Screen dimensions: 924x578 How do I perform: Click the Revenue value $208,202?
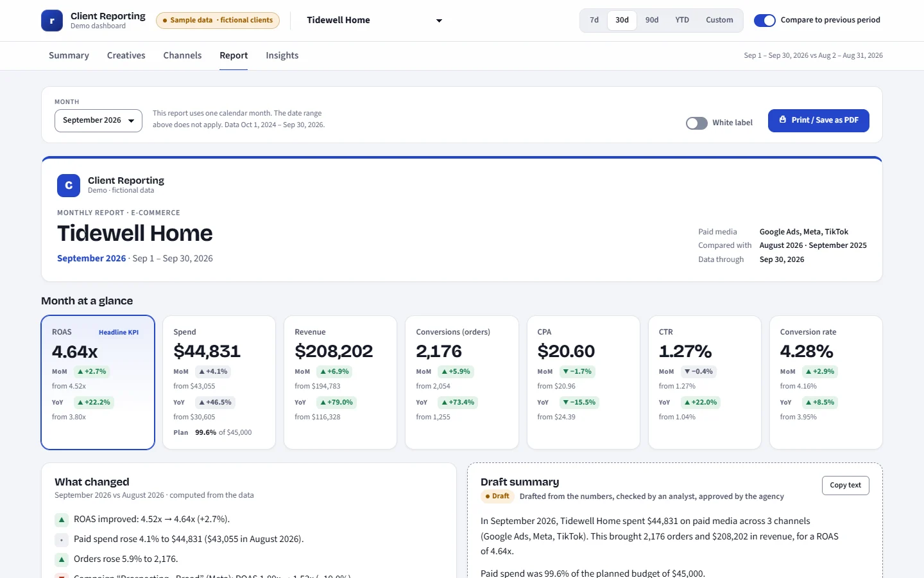pos(334,351)
